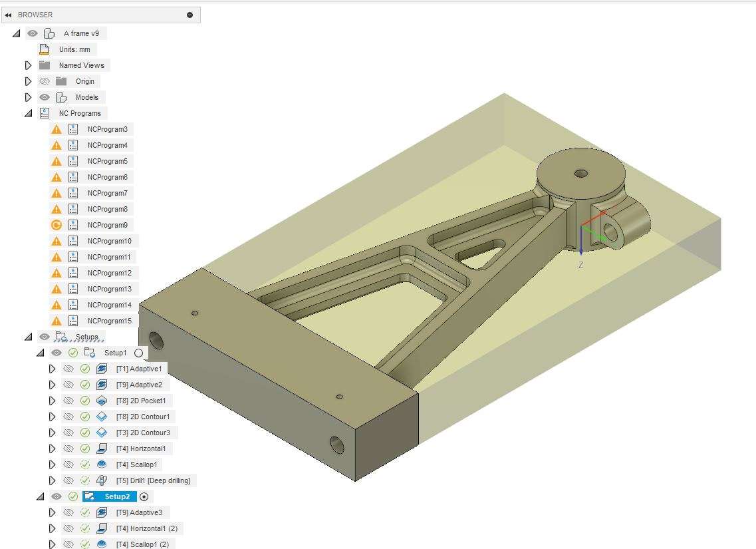
Task: Select the Setup2 label
Action: [x=117, y=496]
